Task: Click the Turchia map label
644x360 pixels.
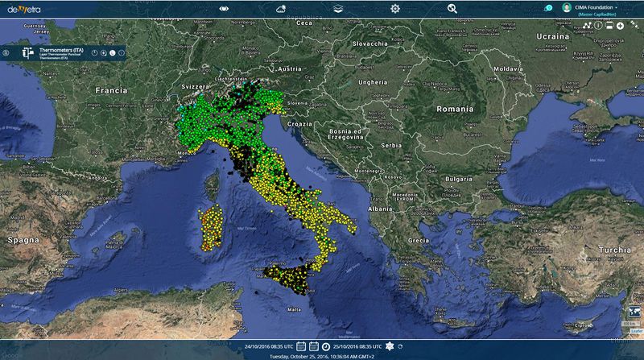Action: [x=614, y=250]
